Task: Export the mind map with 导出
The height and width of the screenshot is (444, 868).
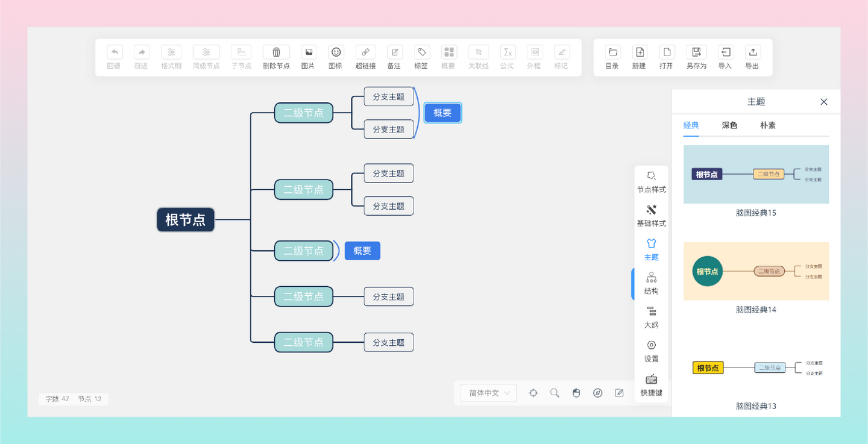Action: tap(752, 57)
